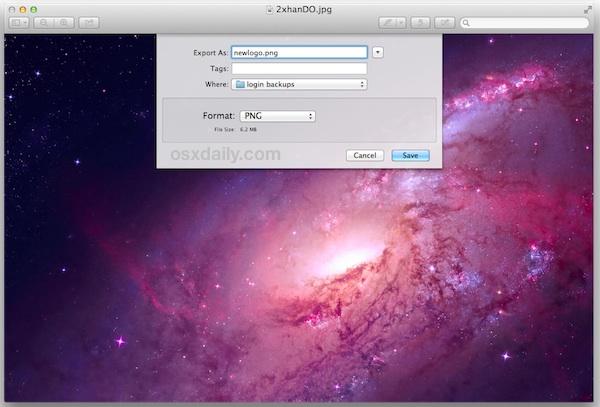Zoom in with the toolbar magnifier
The width and height of the screenshot is (600, 407).
coord(64,23)
